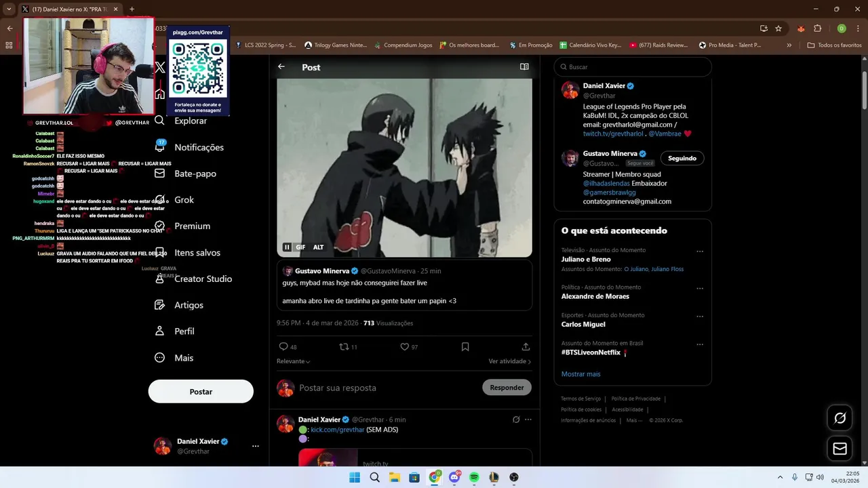Show hidden system tray icons
The image size is (868, 488).
[780, 477]
